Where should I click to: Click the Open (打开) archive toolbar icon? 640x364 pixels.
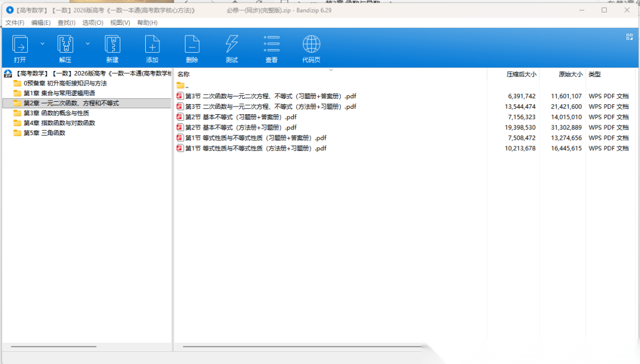coord(20,45)
